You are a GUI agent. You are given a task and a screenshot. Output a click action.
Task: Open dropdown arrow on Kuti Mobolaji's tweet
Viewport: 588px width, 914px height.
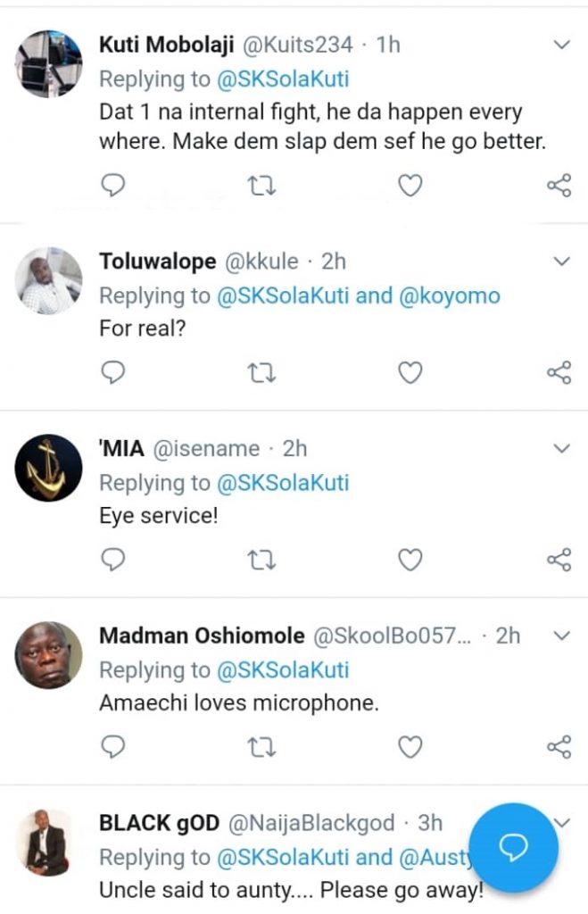pos(562,44)
